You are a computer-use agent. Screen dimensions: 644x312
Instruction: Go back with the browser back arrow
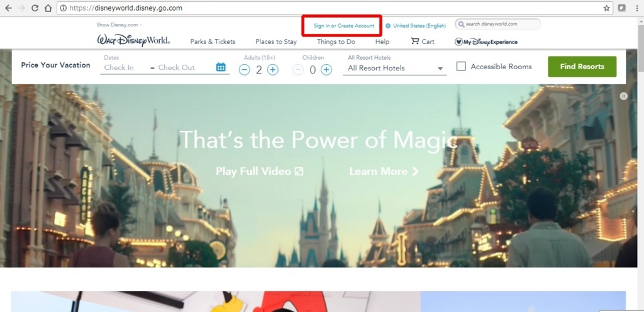pyautogui.click(x=8, y=8)
